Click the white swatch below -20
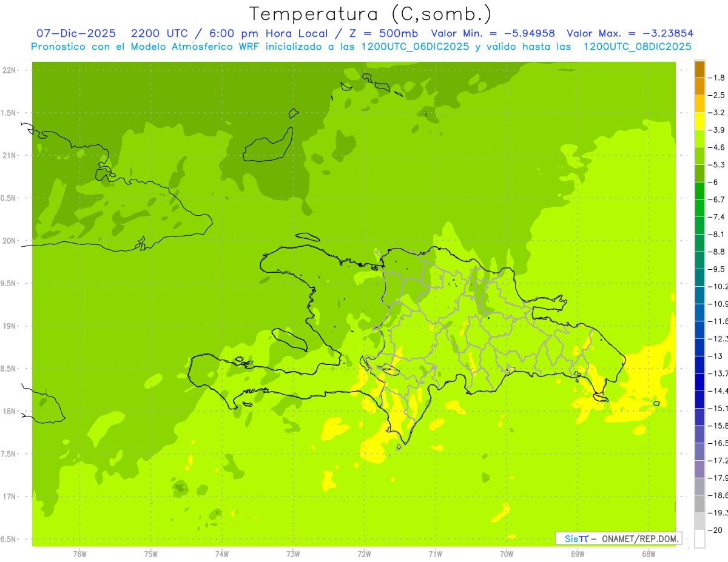 tap(699, 539)
